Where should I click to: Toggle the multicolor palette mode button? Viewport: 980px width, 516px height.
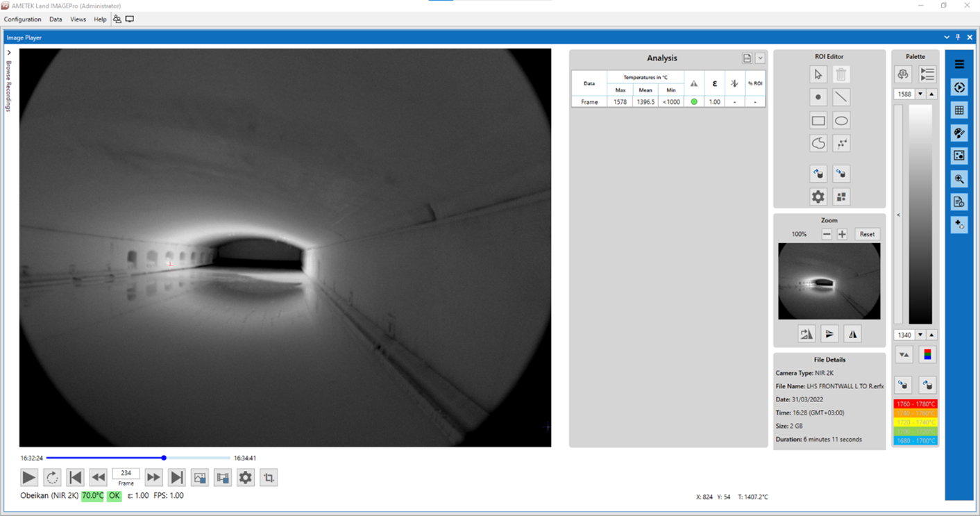pos(927,355)
